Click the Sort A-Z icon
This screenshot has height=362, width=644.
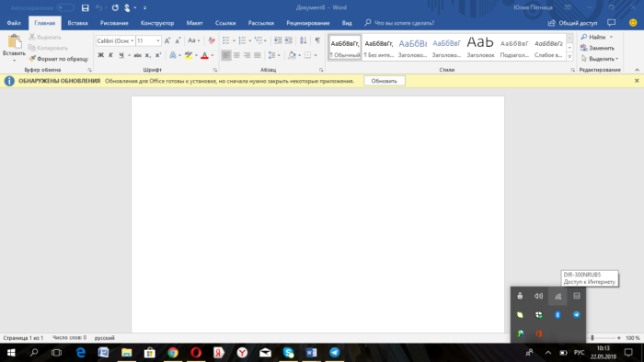[x=303, y=40]
